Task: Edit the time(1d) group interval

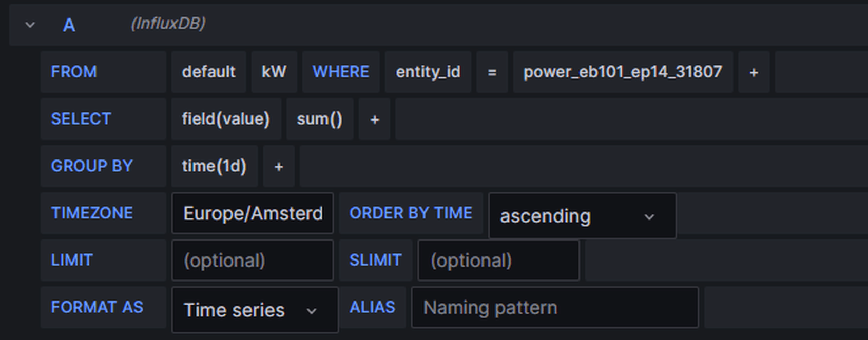Action: (214, 167)
